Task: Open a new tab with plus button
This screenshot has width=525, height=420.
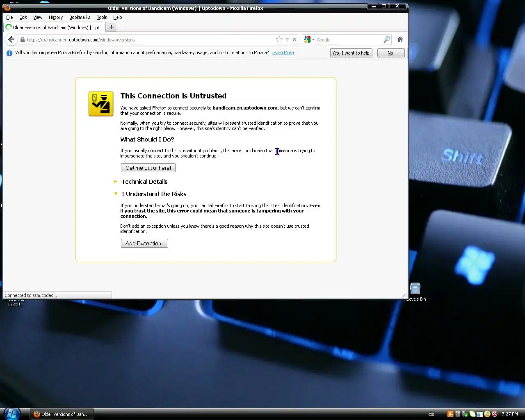Action: [x=111, y=27]
